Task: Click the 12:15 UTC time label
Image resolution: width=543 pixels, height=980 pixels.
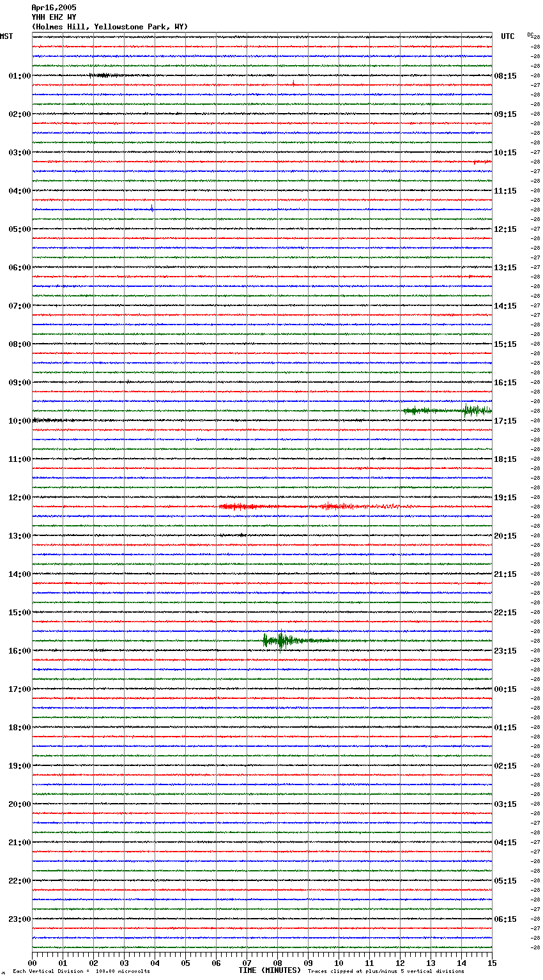Action: pos(505,229)
